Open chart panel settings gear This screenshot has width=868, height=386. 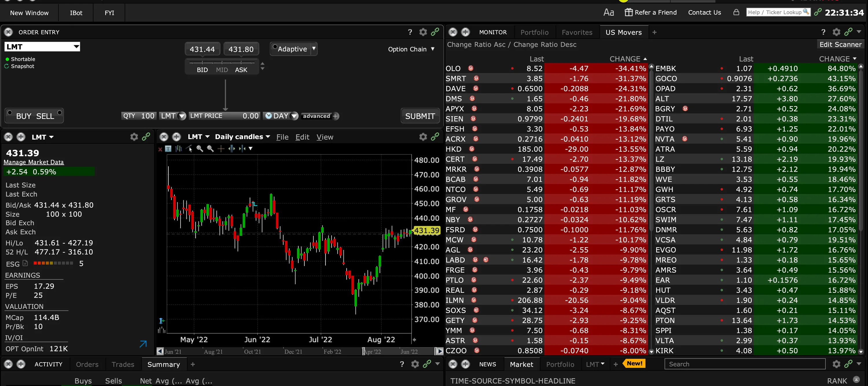423,136
